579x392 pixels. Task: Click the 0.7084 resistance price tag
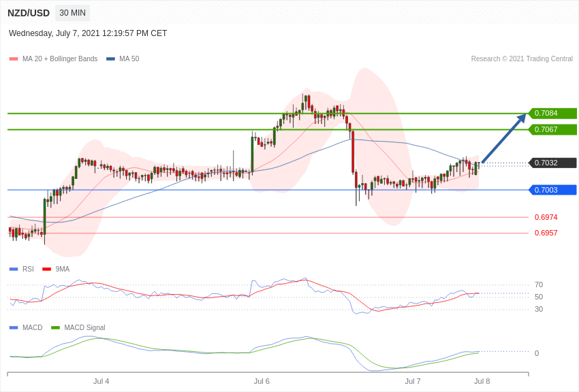click(552, 113)
